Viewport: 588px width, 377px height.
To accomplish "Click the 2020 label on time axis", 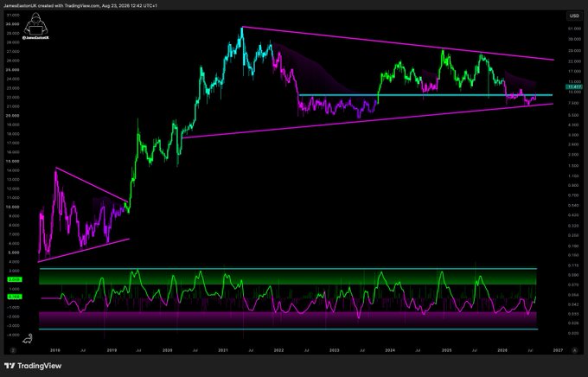I will [x=167, y=350].
